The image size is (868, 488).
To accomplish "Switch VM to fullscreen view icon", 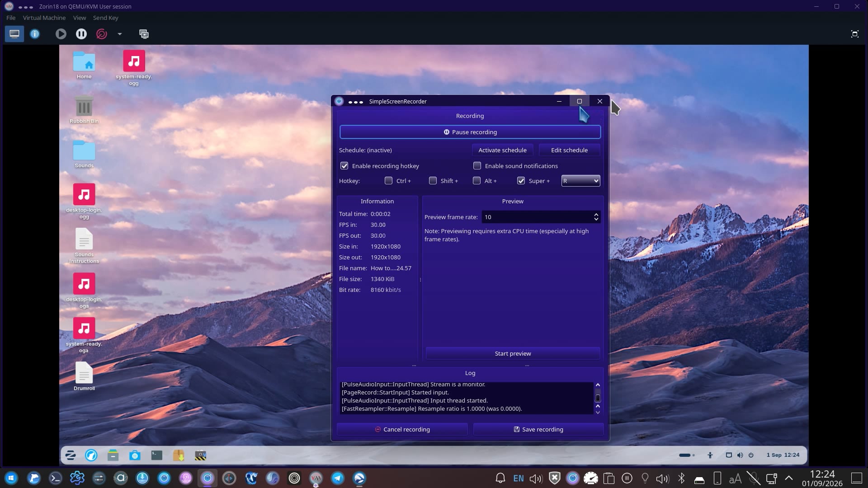I will click(854, 34).
